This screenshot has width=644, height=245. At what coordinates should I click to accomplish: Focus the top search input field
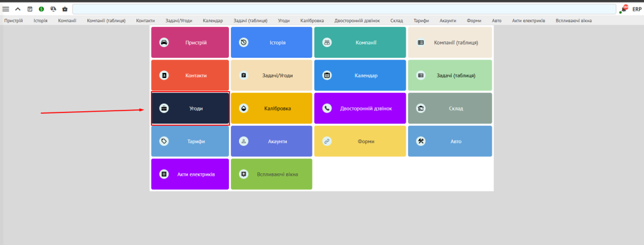[344, 9]
